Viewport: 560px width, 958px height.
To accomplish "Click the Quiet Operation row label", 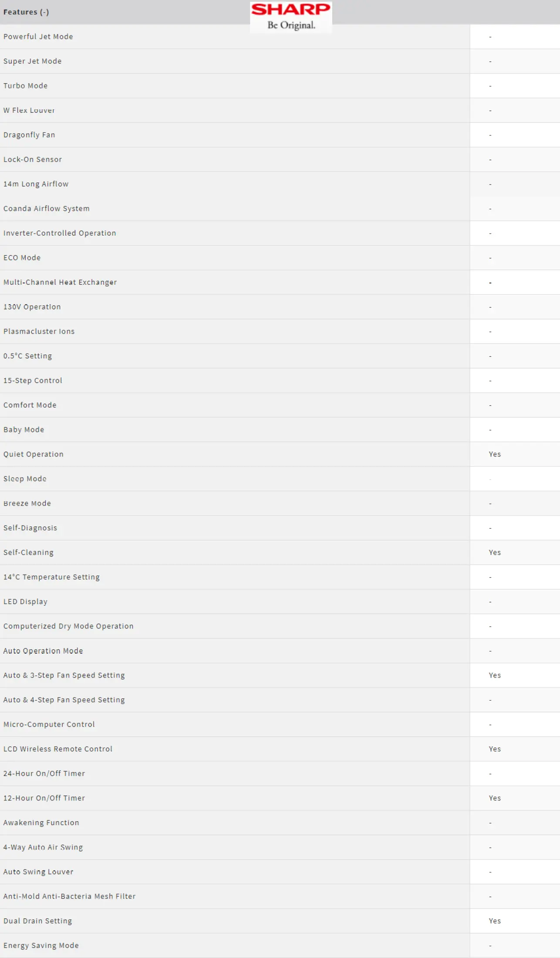I will click(34, 454).
